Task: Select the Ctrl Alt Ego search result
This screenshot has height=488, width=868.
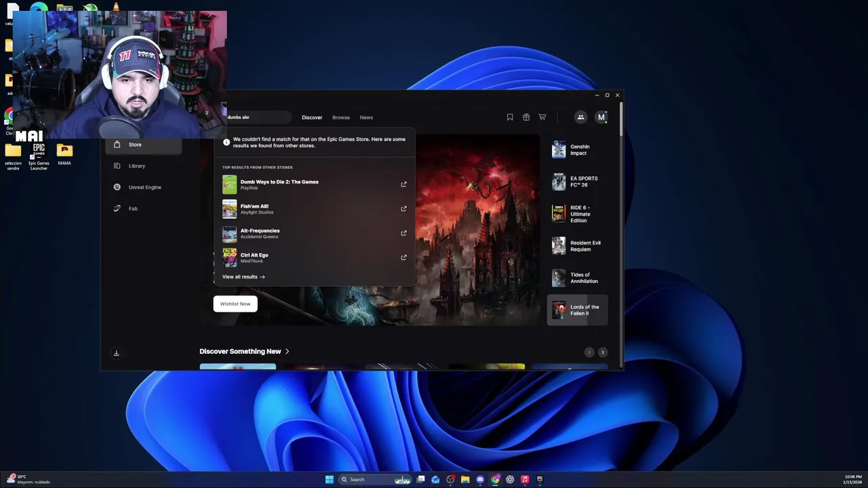Action: [314, 258]
